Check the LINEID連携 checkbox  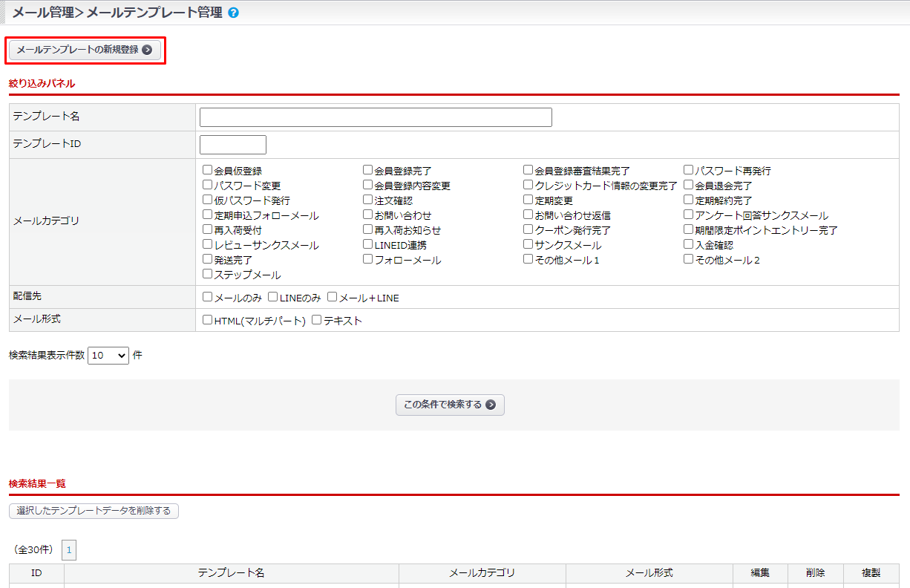pyautogui.click(x=368, y=244)
